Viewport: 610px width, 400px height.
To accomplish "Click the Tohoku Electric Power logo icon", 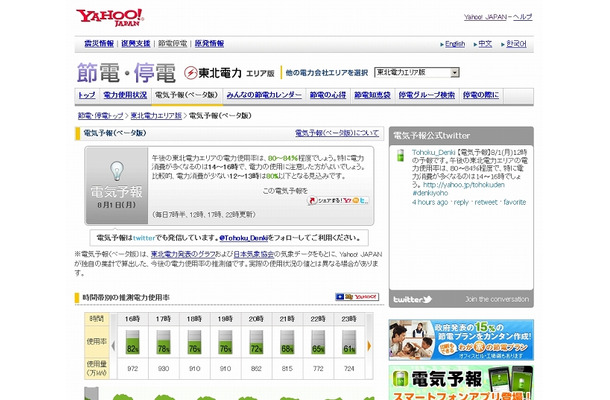I will [190, 73].
